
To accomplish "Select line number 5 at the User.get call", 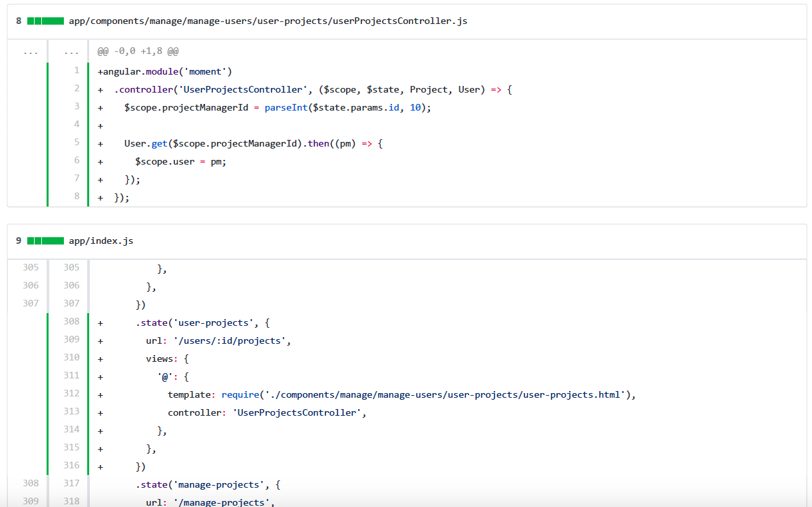I will [x=77, y=143].
